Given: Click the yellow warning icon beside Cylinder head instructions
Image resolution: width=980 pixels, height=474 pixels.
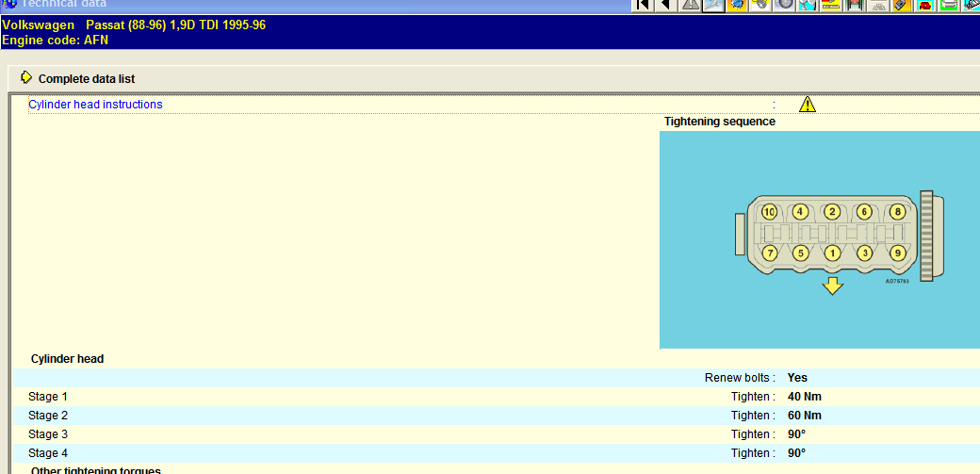Looking at the screenshot, I should [x=808, y=105].
